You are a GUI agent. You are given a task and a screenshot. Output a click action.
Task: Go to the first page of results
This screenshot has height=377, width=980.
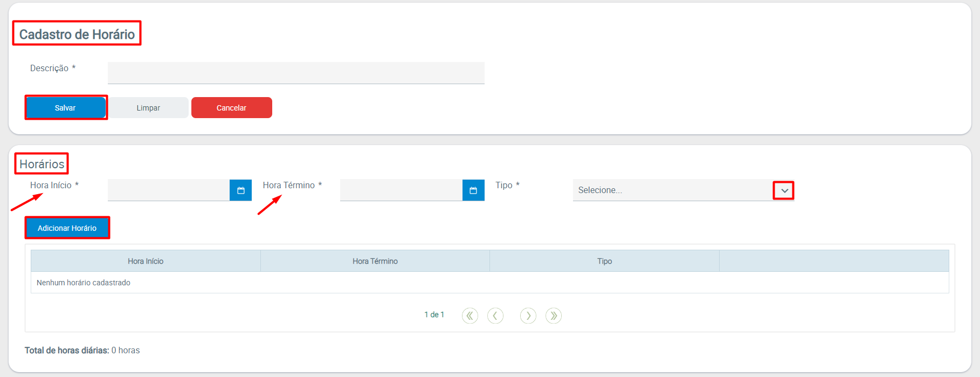coord(470,316)
